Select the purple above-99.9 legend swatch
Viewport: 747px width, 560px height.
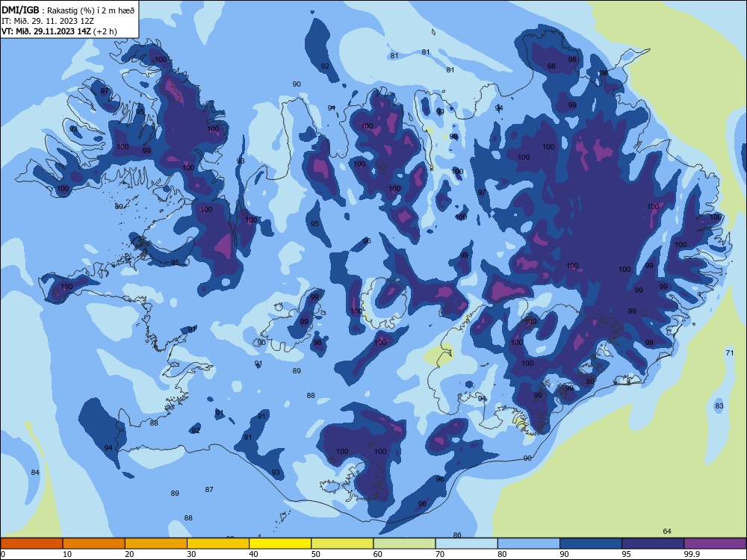coord(715,544)
